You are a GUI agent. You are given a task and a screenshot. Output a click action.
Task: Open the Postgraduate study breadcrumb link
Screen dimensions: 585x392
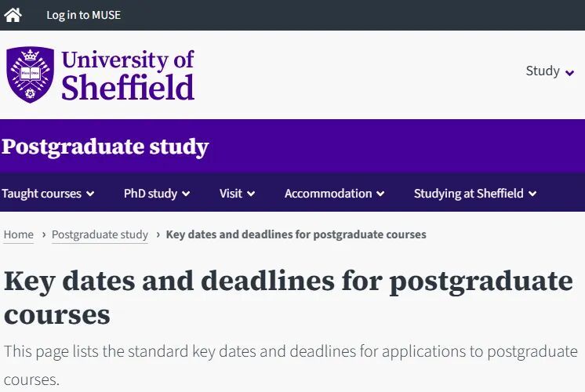[x=100, y=234]
